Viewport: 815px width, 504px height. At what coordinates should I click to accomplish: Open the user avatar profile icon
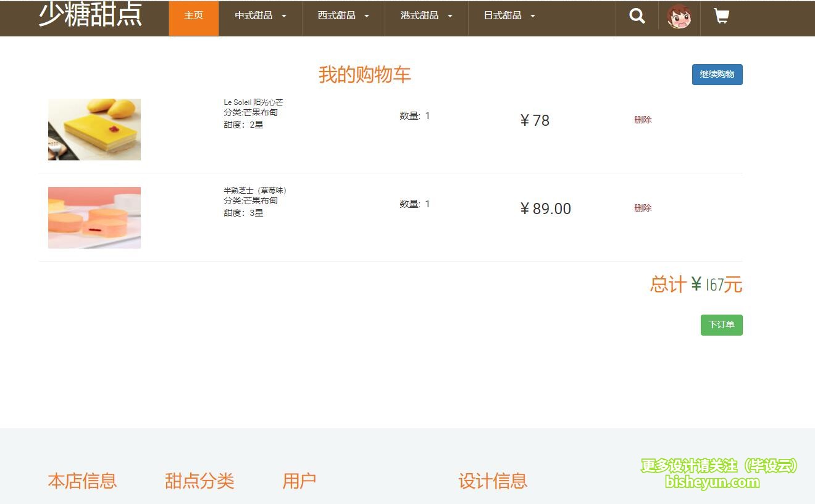pyautogui.click(x=679, y=17)
